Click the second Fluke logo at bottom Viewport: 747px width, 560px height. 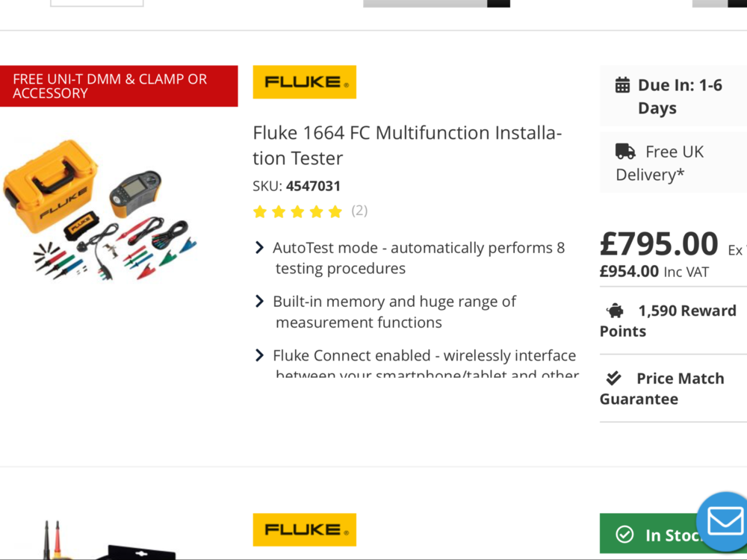pyautogui.click(x=305, y=529)
